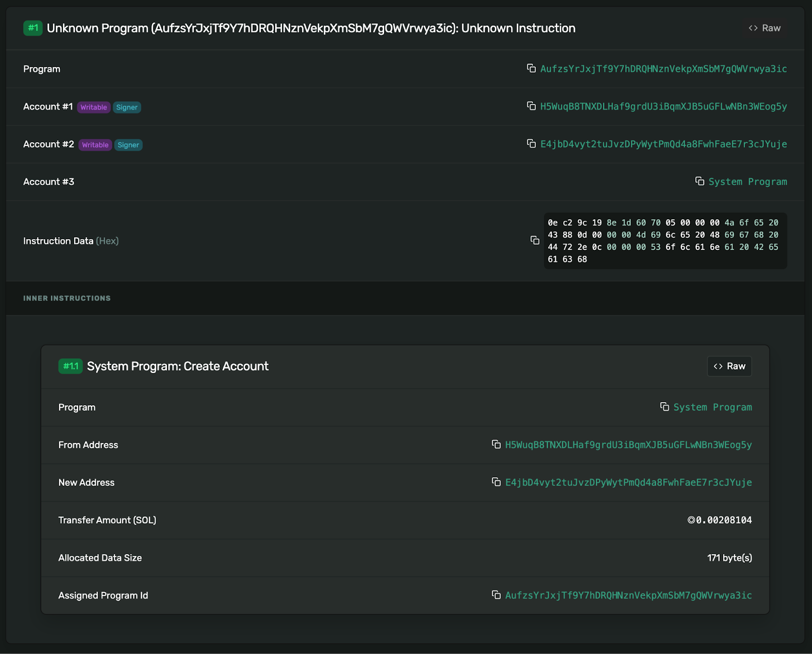Open Account #1 address H5WuqB8… link
The width and height of the screenshot is (812, 654).
click(x=663, y=107)
